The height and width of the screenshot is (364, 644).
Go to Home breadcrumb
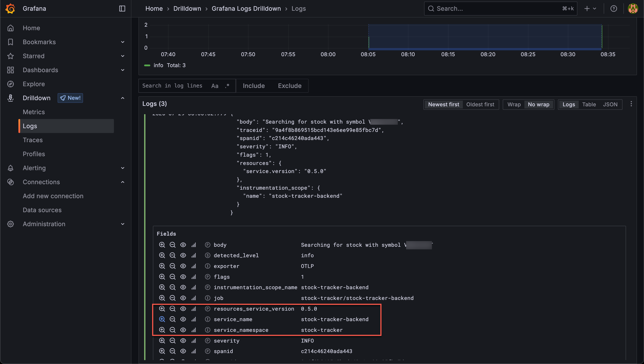tap(154, 9)
